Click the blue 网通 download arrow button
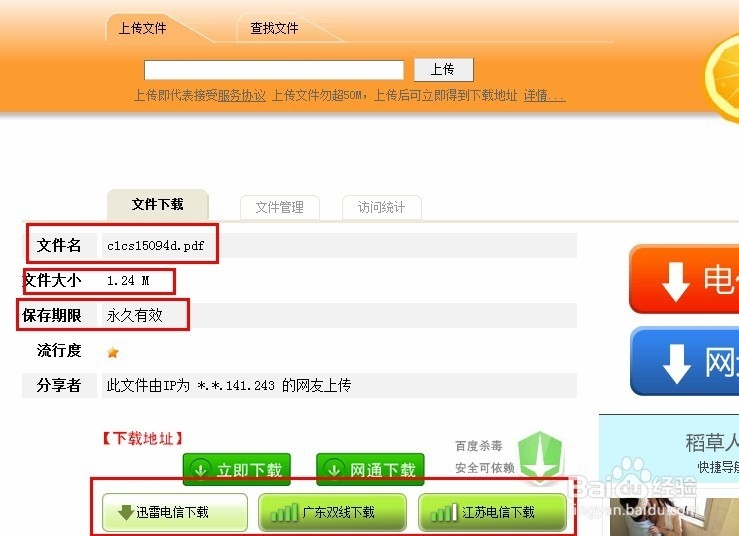739x536 pixels. point(684,362)
